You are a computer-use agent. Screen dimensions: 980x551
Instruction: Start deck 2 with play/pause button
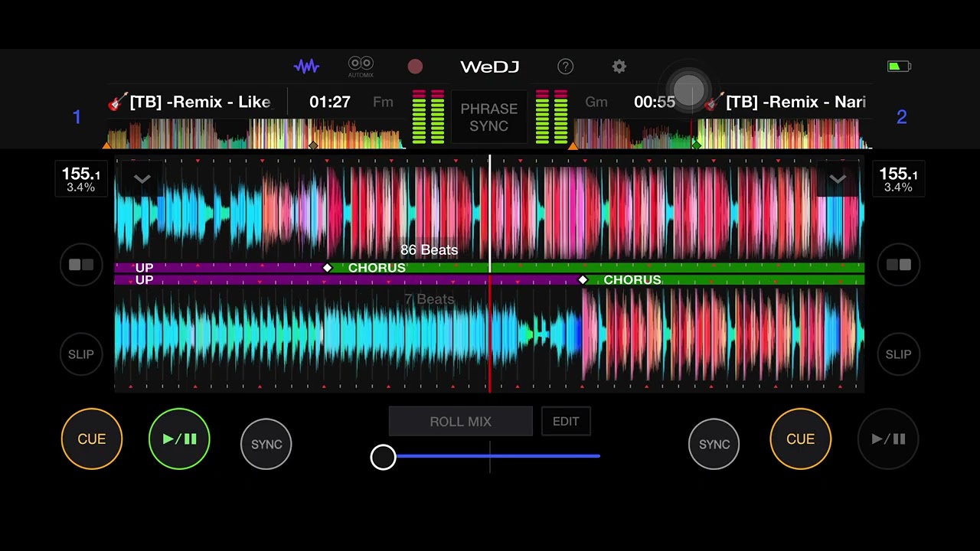pyautogui.click(x=888, y=439)
